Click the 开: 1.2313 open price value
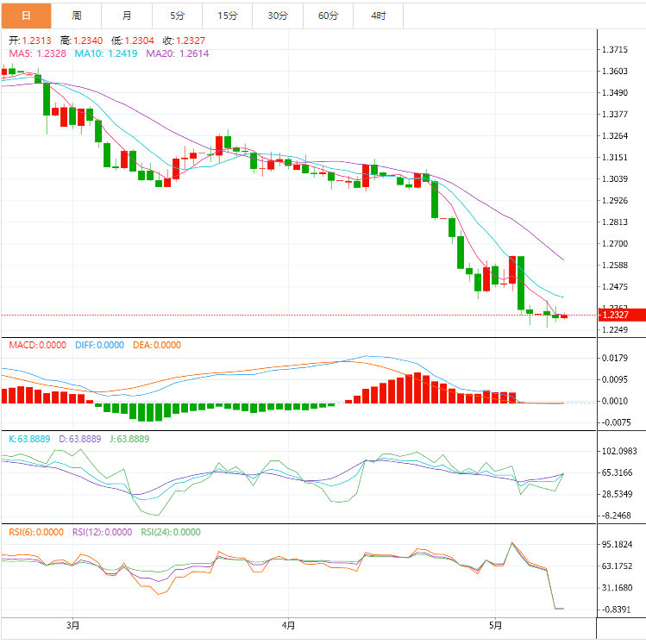Image resolution: width=646 pixels, height=644 pixels. [x=30, y=41]
